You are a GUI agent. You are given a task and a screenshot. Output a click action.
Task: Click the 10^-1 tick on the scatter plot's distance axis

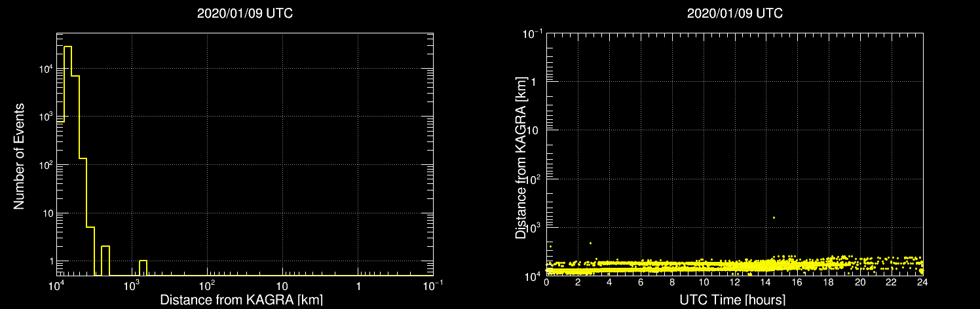click(533, 33)
